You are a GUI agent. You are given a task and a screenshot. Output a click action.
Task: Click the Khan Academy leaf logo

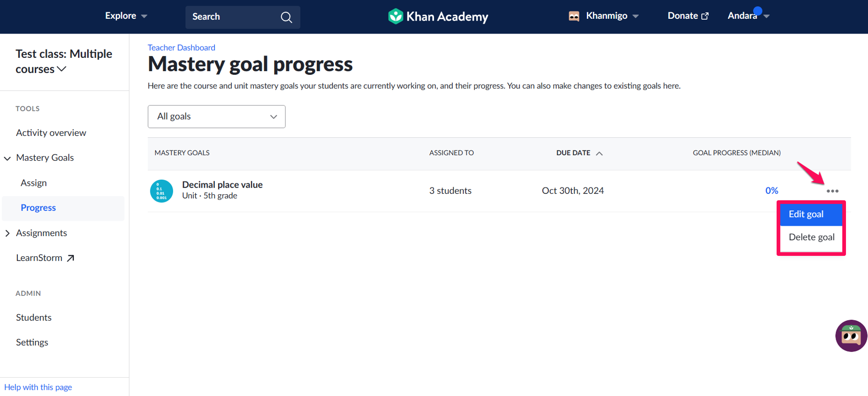point(395,16)
